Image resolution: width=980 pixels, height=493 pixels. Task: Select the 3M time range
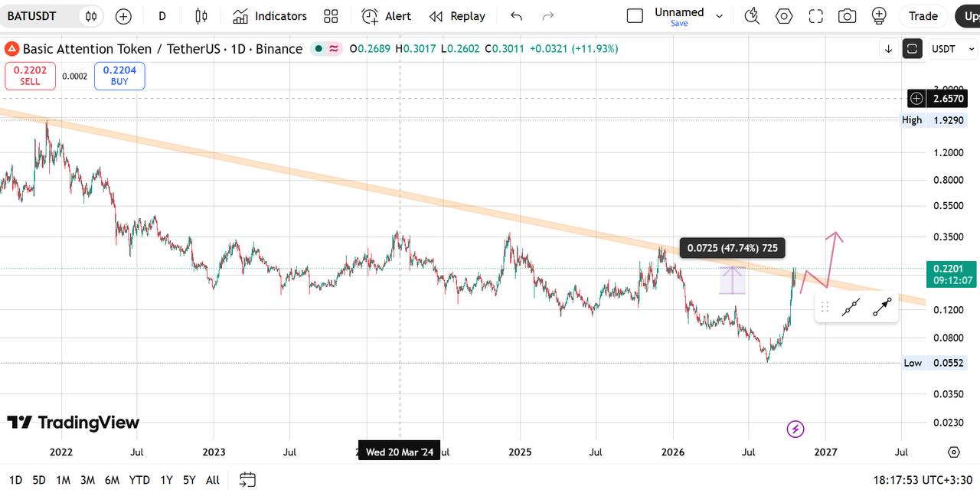click(x=88, y=480)
